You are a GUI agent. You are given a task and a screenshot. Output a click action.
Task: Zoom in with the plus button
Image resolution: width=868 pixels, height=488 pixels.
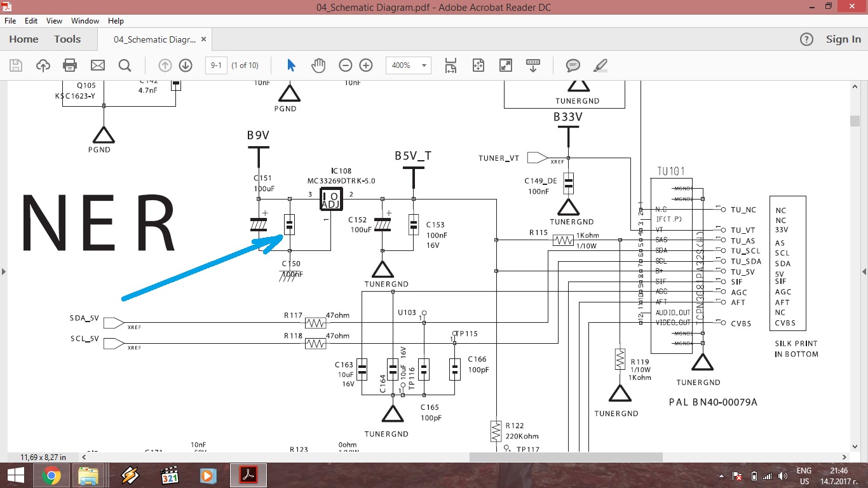pyautogui.click(x=366, y=65)
